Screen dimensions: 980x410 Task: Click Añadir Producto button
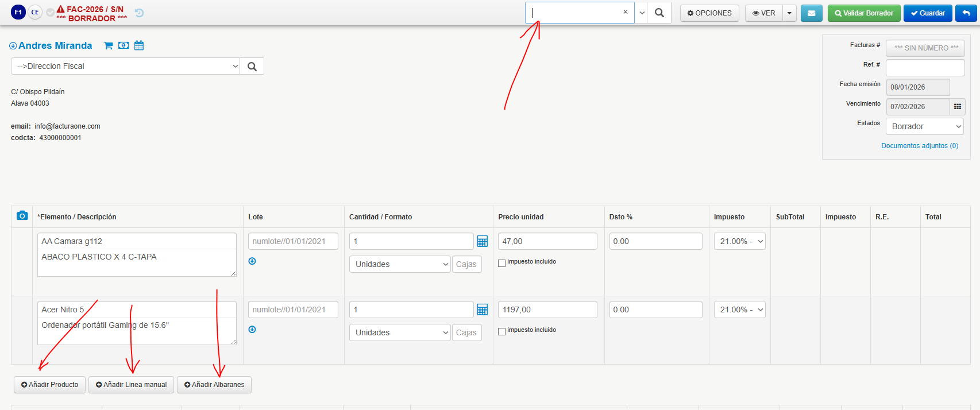pyautogui.click(x=49, y=385)
